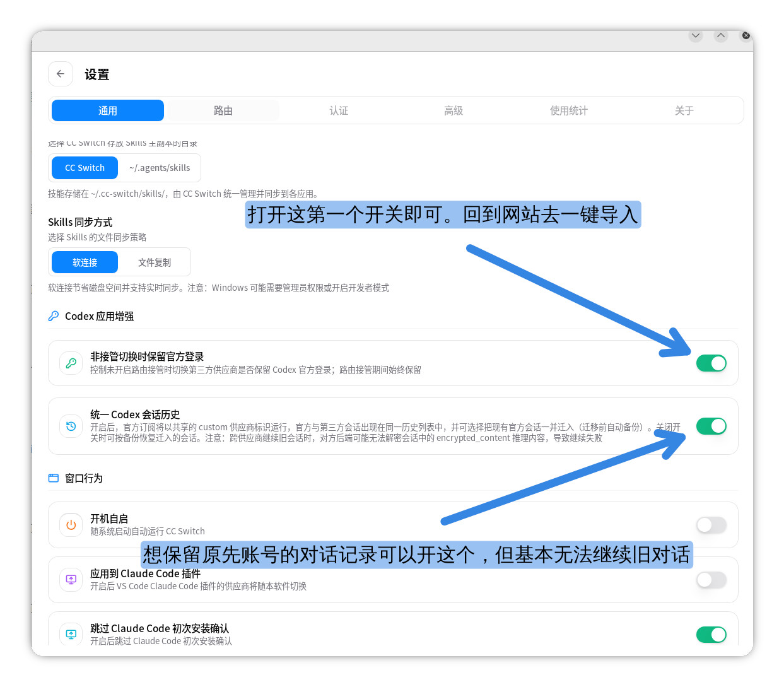Open the 认证 tab
784x687 pixels.
click(339, 110)
